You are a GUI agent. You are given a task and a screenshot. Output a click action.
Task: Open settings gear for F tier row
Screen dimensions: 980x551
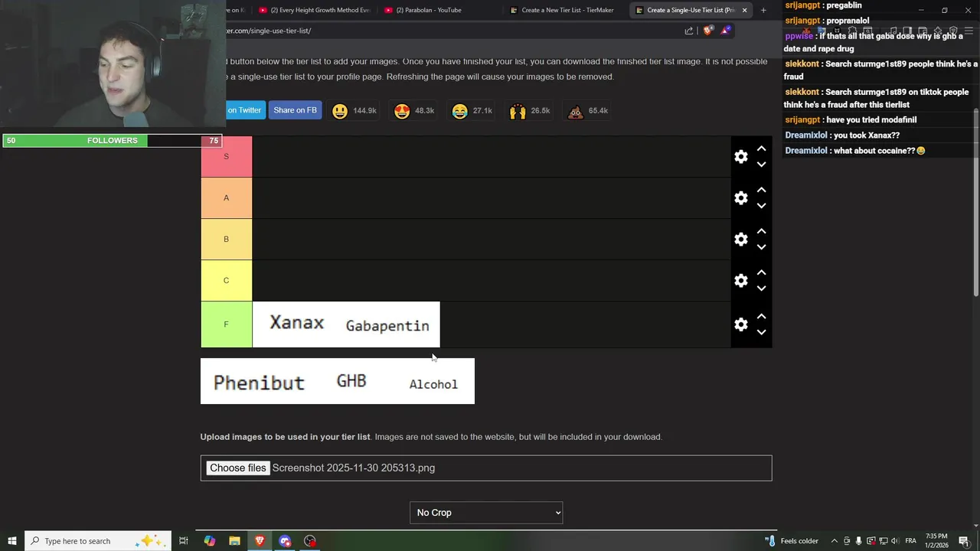pyautogui.click(x=740, y=324)
